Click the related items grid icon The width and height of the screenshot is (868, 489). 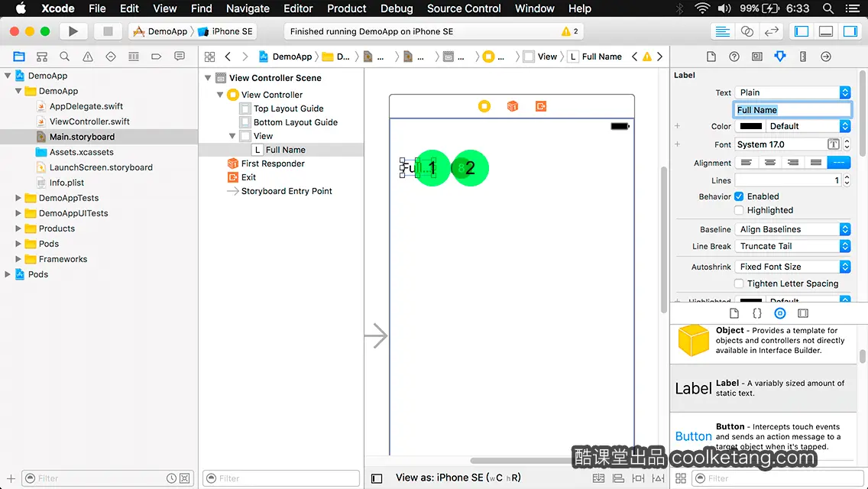210,57
